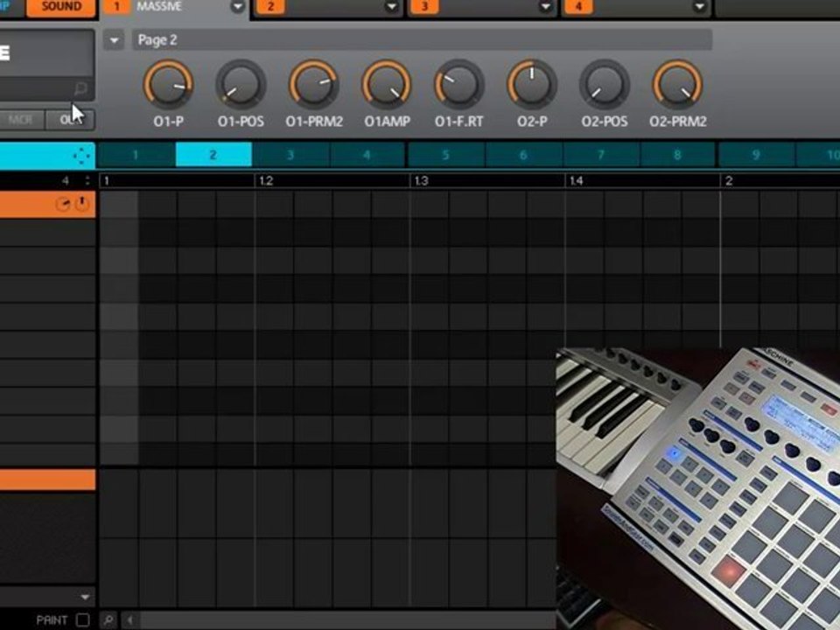Switch to the SOUND tab
840x630 pixels.
(61, 7)
